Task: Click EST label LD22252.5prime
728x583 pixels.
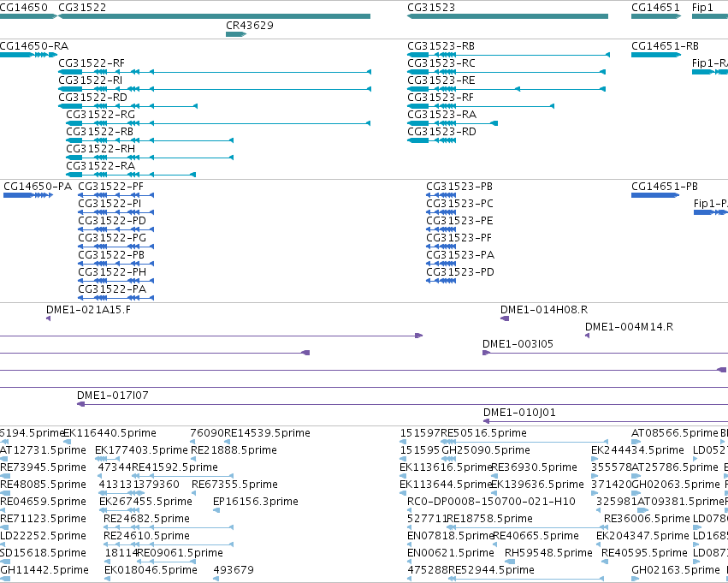Action: tap(43, 536)
